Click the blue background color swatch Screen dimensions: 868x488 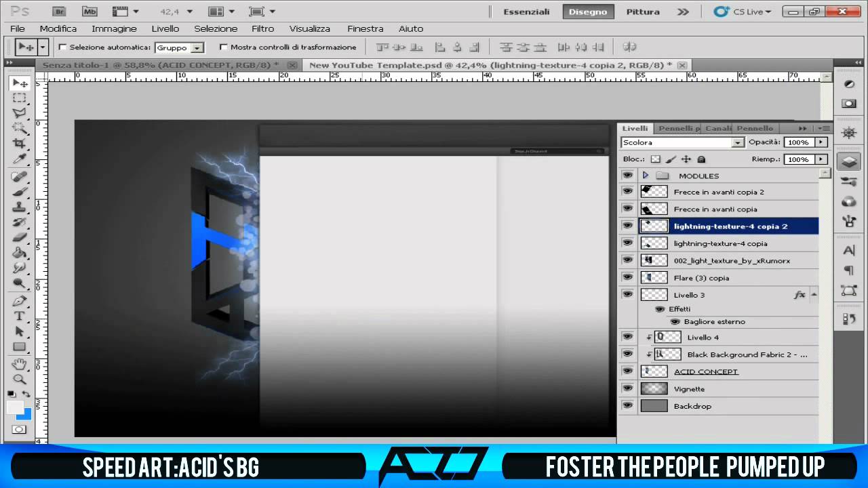pyautogui.click(x=26, y=413)
